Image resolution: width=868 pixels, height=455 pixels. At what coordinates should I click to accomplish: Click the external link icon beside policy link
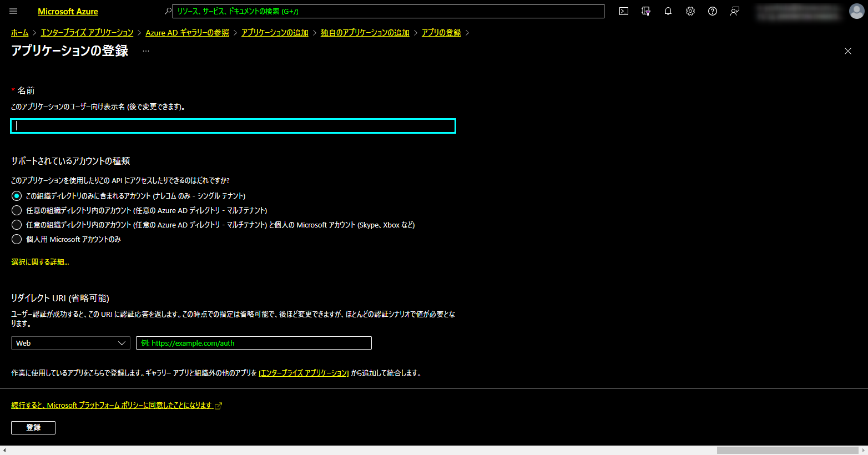pyautogui.click(x=218, y=406)
